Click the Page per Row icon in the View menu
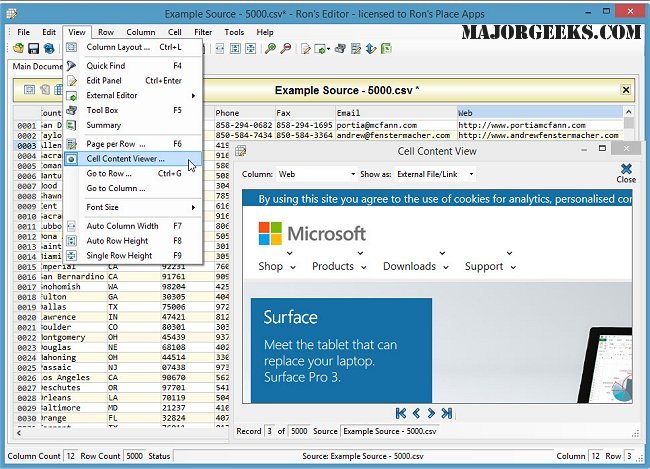This screenshot has width=650, height=469. pyautogui.click(x=72, y=144)
